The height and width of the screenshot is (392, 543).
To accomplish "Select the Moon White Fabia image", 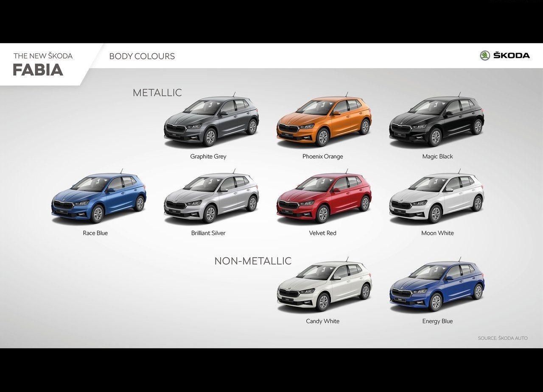I will click(437, 197).
